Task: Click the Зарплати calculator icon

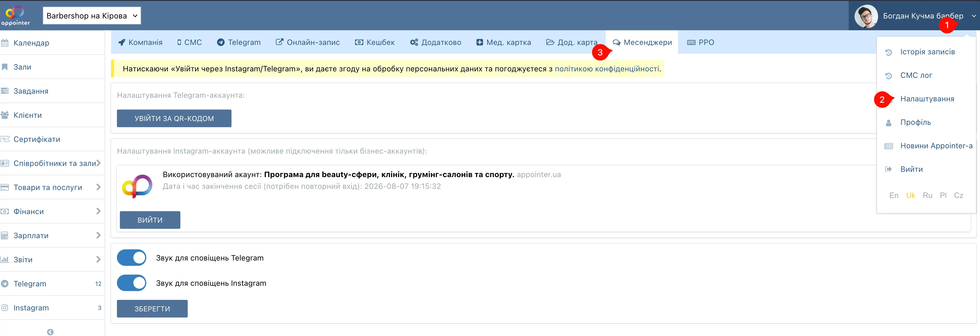Action: point(5,236)
